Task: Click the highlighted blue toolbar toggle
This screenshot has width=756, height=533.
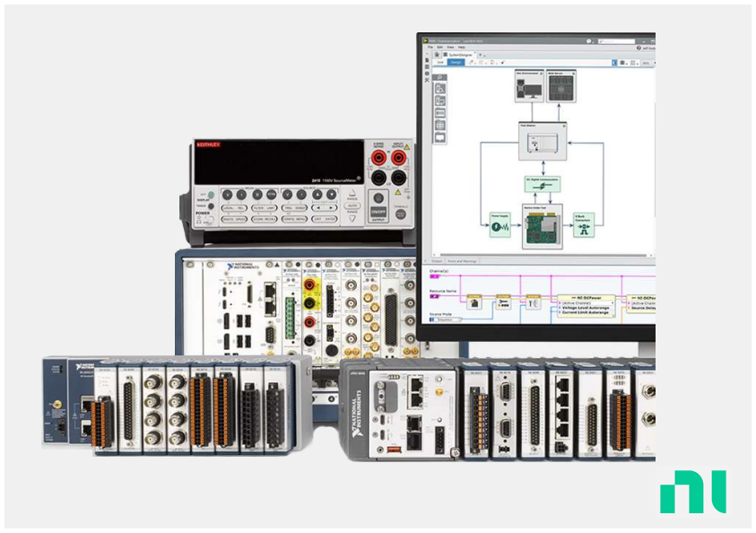Action: (614, 62)
